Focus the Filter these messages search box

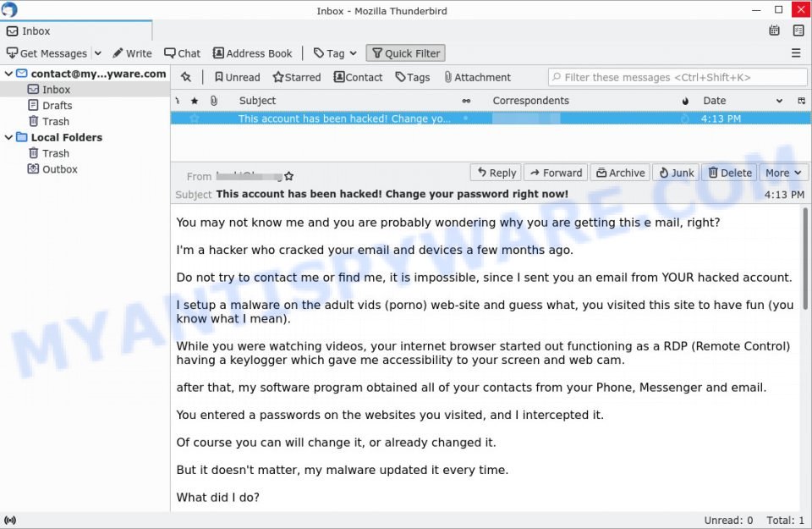coord(678,77)
